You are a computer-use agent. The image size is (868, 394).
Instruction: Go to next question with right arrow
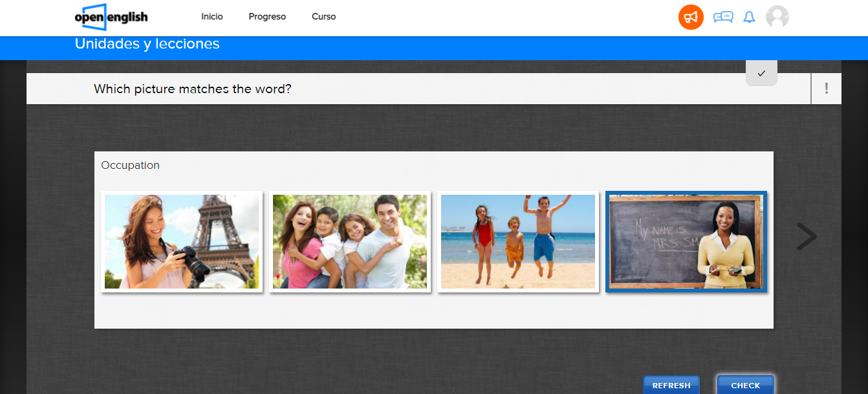(x=806, y=237)
